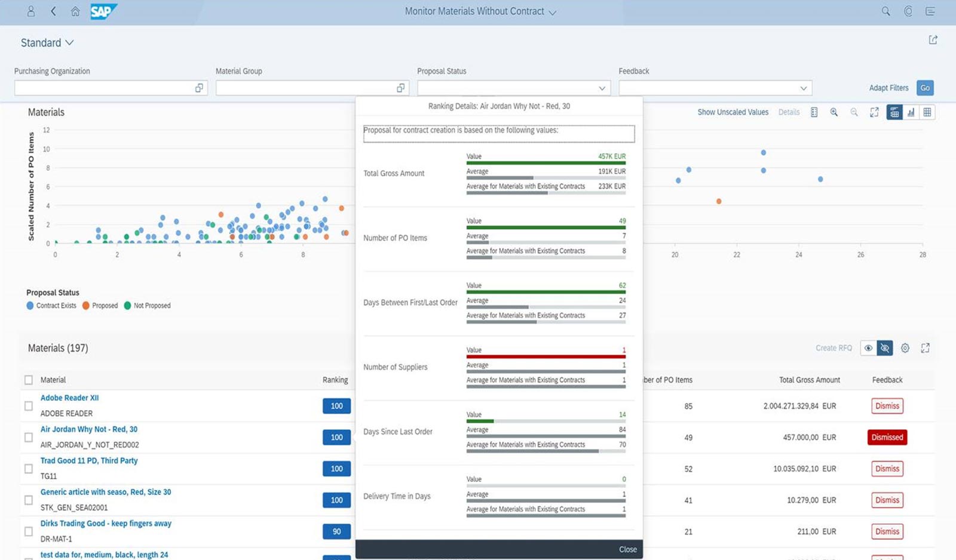Click Adapt Filters

point(888,88)
